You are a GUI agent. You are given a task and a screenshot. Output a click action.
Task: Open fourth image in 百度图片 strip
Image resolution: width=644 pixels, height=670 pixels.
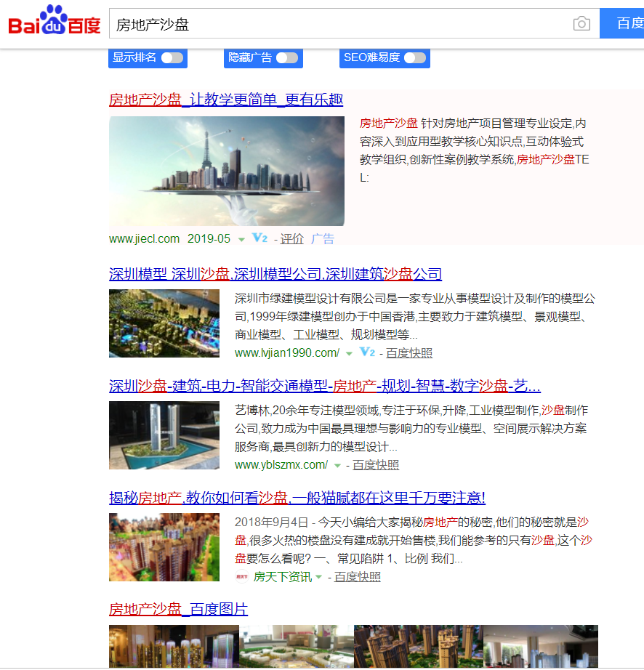click(x=541, y=647)
